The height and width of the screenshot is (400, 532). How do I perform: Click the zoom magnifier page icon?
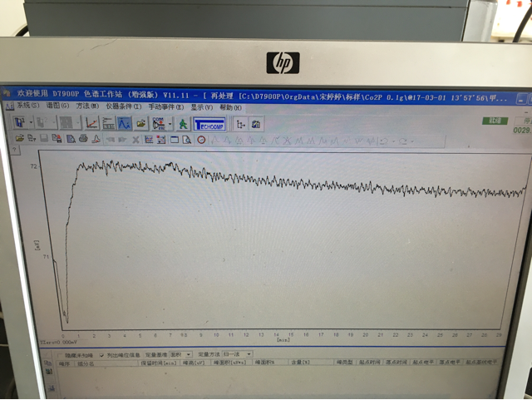pyautogui.click(x=187, y=140)
